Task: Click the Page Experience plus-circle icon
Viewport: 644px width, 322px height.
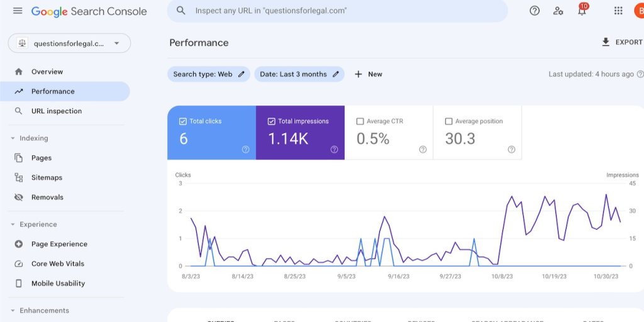Action: pyautogui.click(x=18, y=244)
